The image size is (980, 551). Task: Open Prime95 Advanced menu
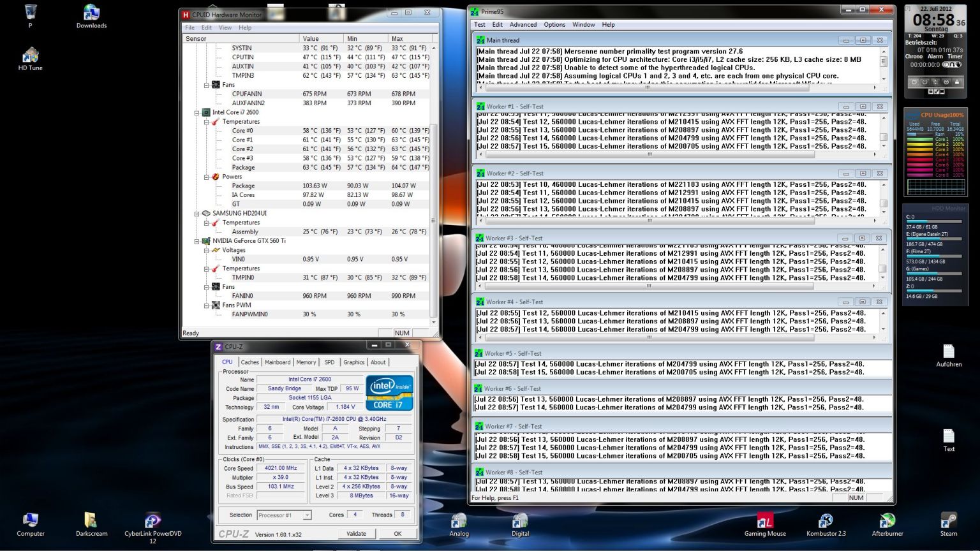(523, 24)
